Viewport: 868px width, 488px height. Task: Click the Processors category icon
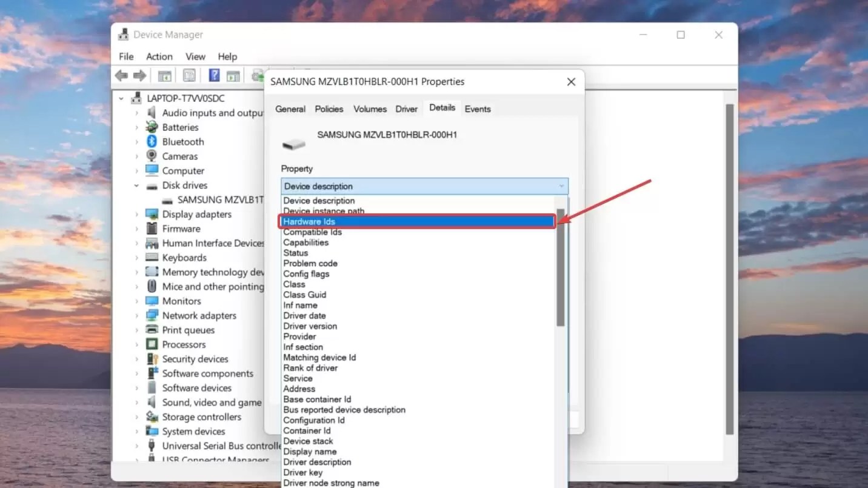(151, 344)
